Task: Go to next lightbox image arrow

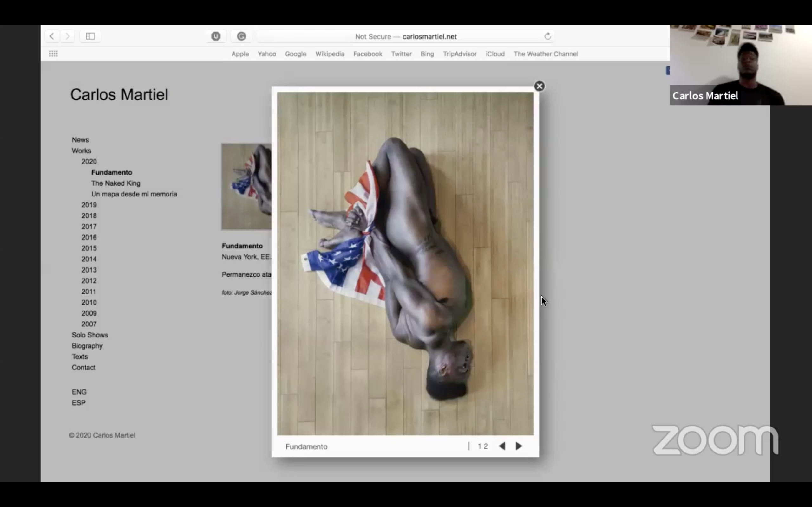Action: click(x=519, y=446)
